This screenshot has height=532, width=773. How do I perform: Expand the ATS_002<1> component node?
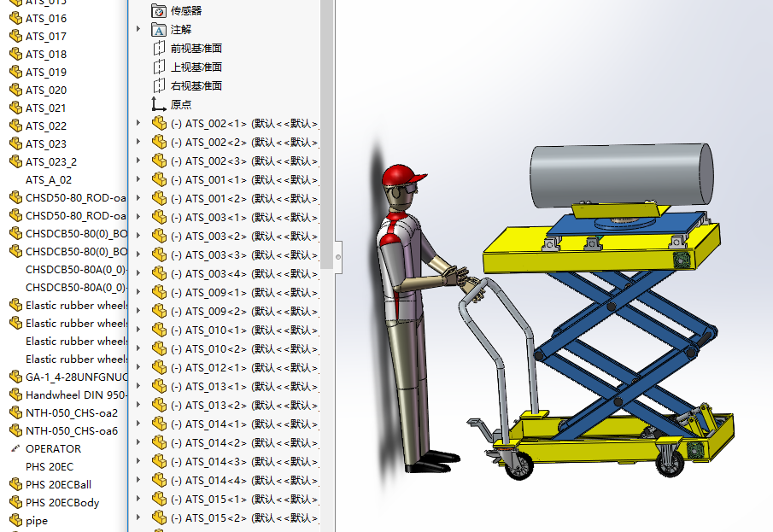pos(138,123)
